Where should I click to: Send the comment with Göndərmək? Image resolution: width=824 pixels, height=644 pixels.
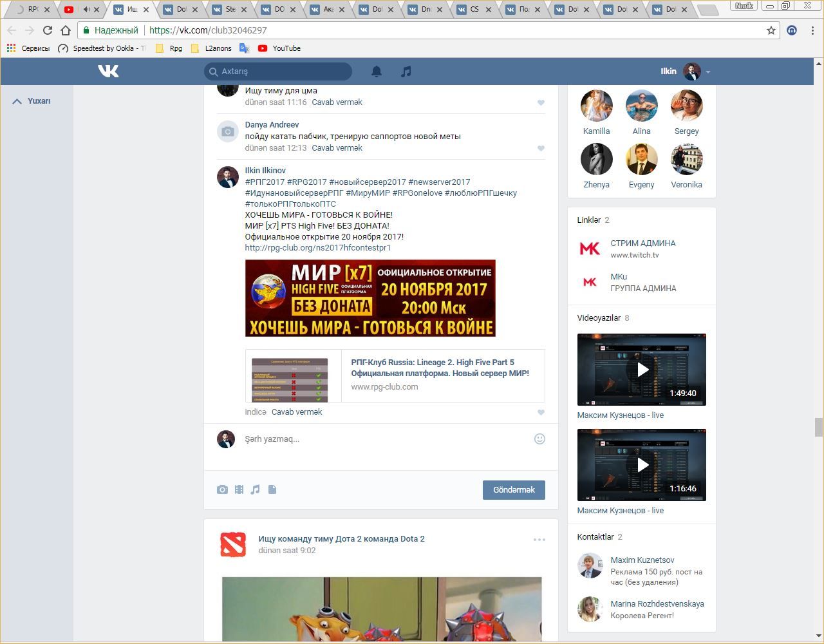click(x=514, y=490)
